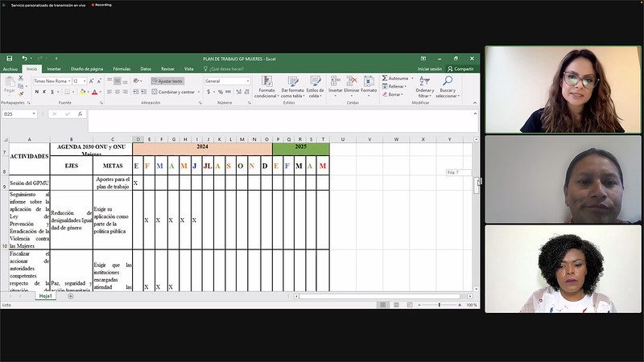
Task: Toggle italic formatting K button
Action: click(45, 92)
